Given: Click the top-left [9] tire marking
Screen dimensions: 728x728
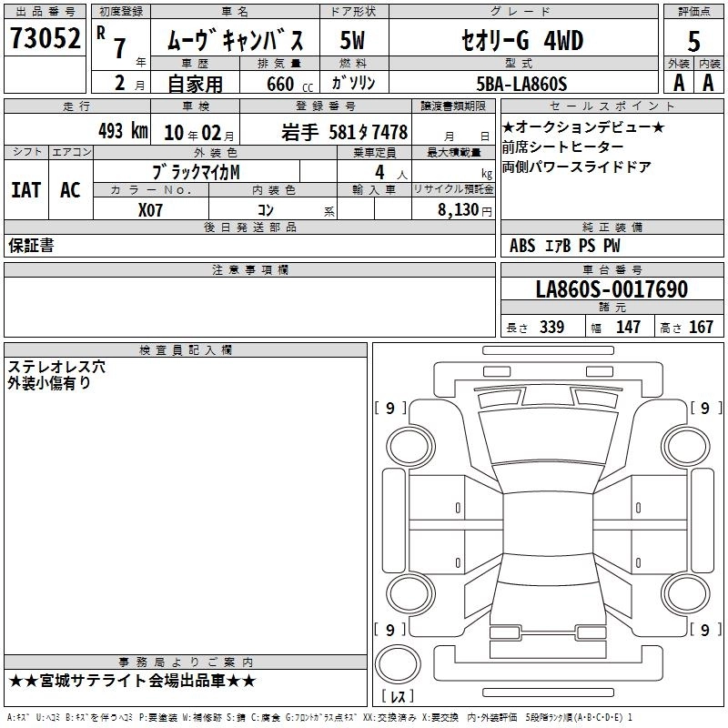Looking at the screenshot, I should click(x=390, y=409).
